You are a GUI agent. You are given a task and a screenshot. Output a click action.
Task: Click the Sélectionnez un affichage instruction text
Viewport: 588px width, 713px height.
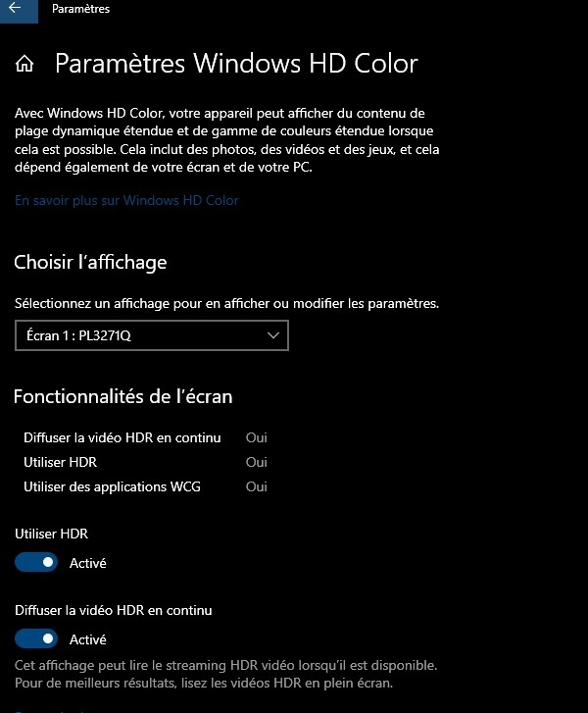(x=226, y=303)
